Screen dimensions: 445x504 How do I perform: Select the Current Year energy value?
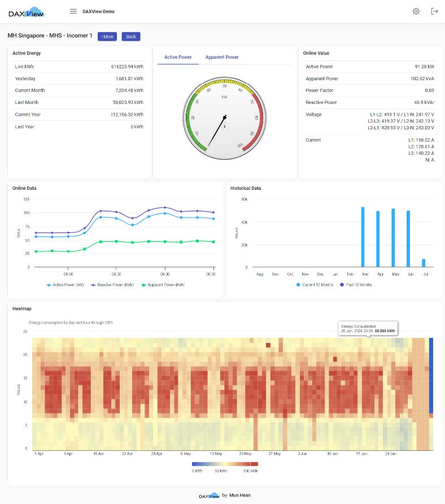click(x=127, y=115)
